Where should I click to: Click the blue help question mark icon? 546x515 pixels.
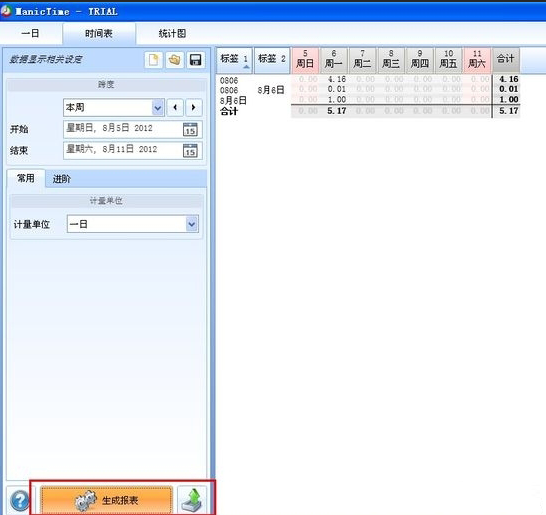[20, 500]
